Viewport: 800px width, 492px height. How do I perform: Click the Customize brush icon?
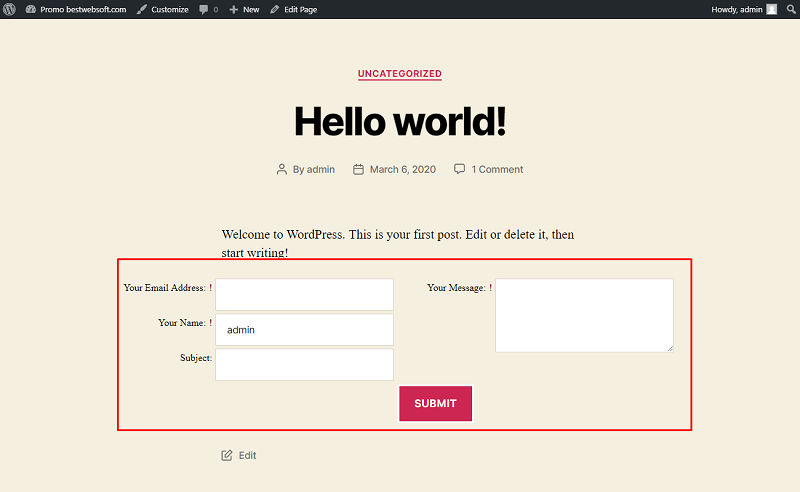click(x=142, y=9)
